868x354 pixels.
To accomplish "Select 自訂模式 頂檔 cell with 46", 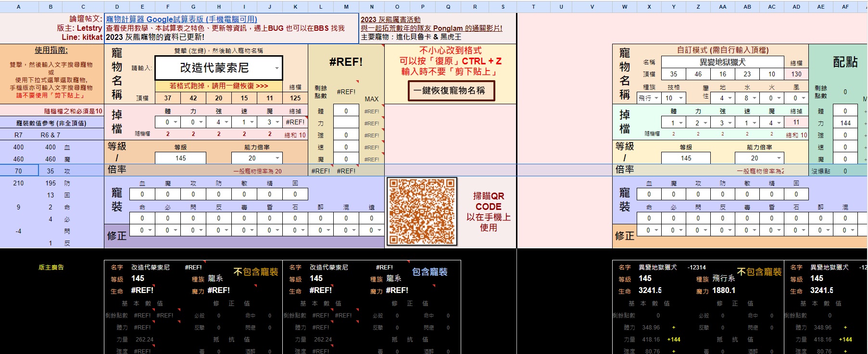I will (x=698, y=74).
